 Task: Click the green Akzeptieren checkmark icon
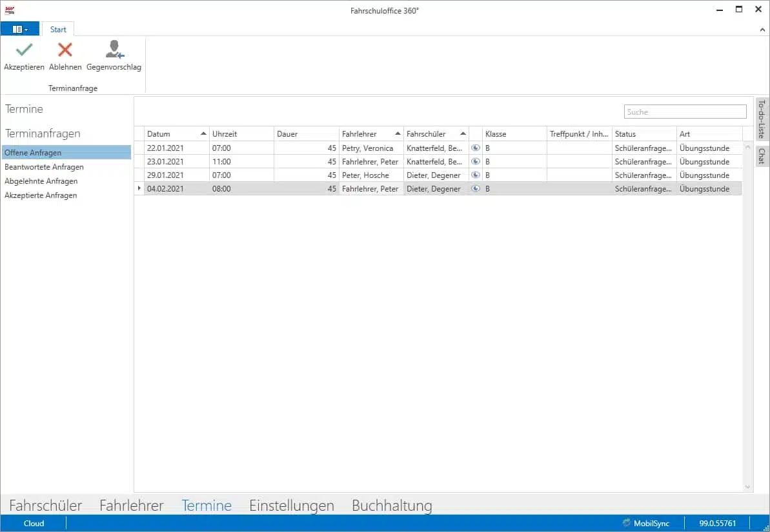coord(24,50)
